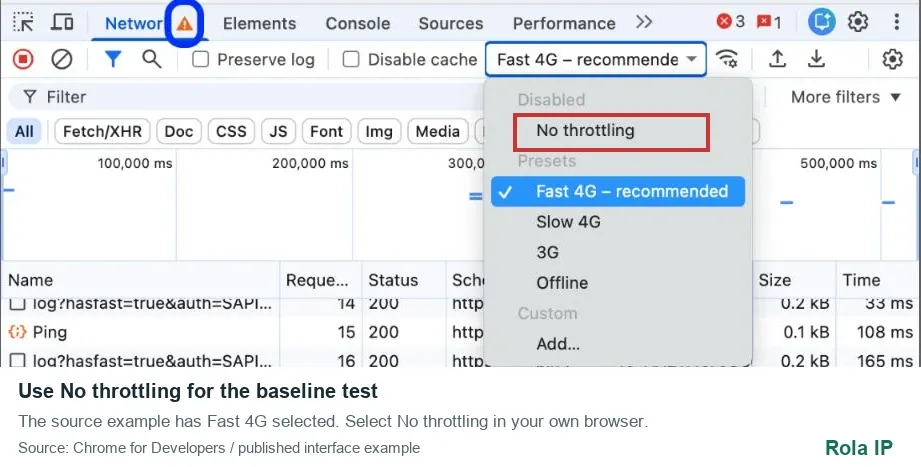Export HAR file download icon
Viewport: 921px width, 467px height.
point(816,59)
